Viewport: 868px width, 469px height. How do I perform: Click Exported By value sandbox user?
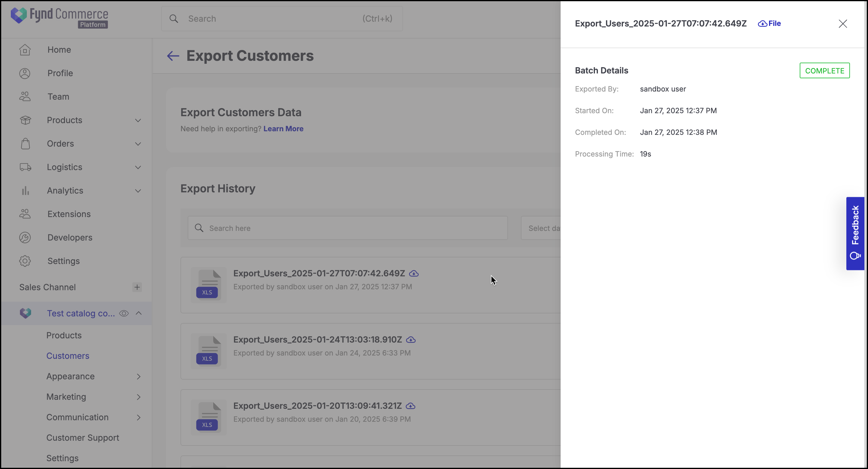(x=663, y=89)
